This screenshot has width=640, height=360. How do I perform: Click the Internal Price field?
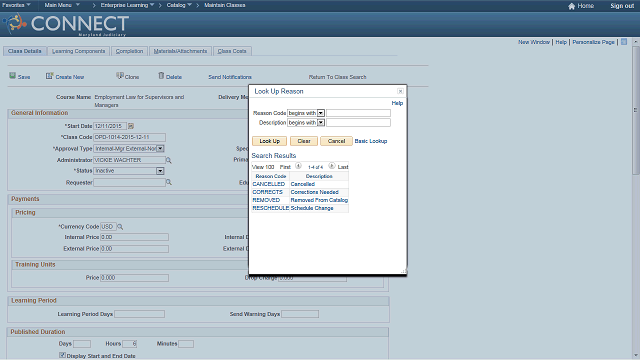[x=134, y=237]
